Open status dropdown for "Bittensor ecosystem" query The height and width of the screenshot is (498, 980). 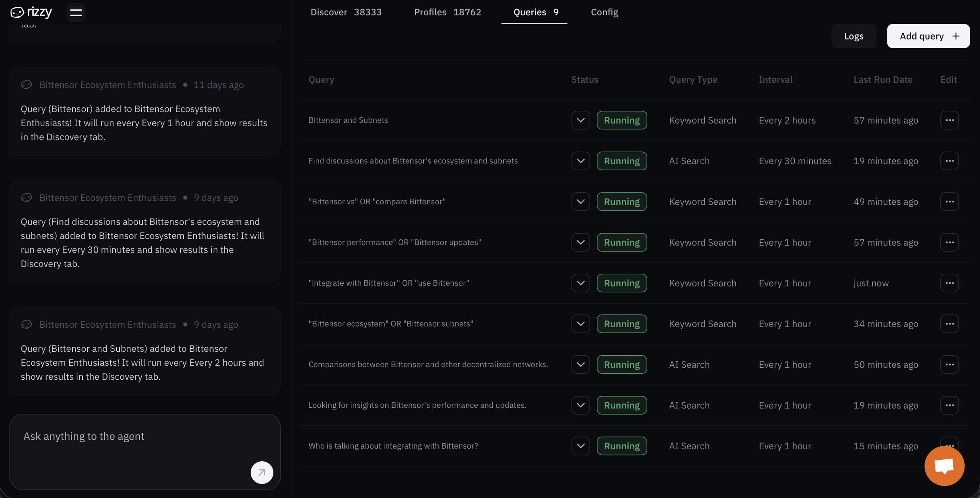580,324
